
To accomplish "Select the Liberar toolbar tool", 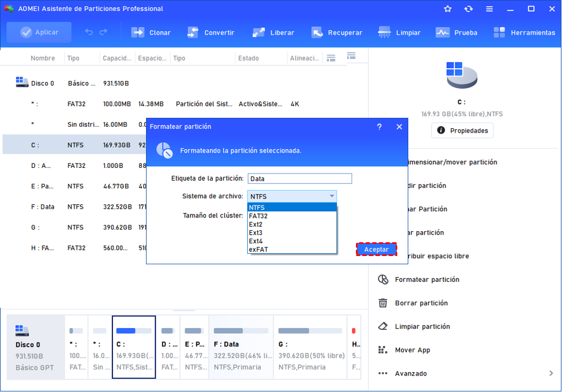I will point(273,32).
